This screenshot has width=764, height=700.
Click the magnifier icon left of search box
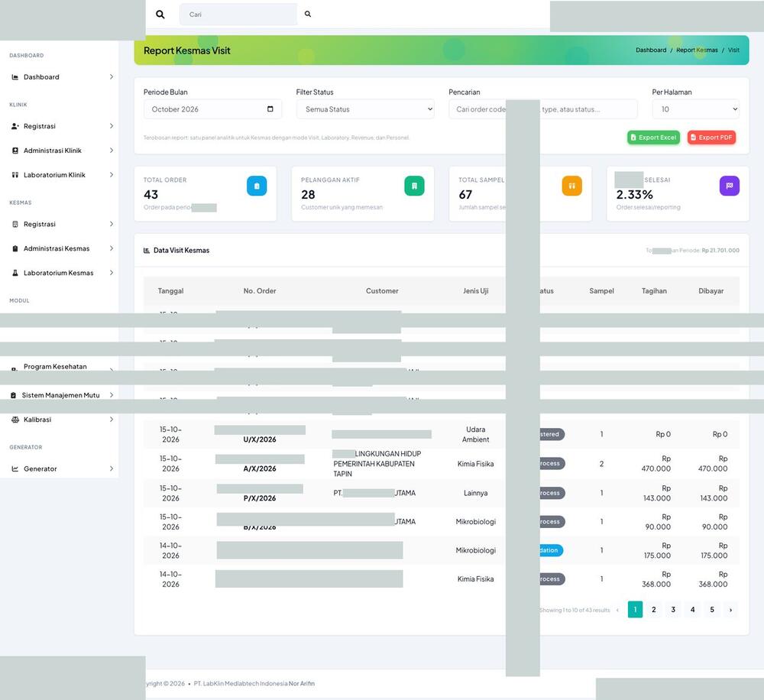point(160,14)
